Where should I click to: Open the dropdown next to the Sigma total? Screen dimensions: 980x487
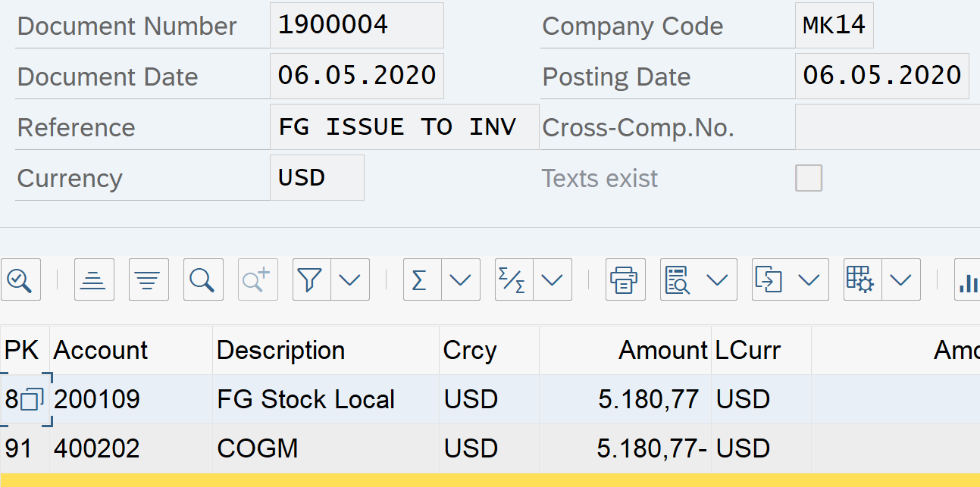[460, 280]
